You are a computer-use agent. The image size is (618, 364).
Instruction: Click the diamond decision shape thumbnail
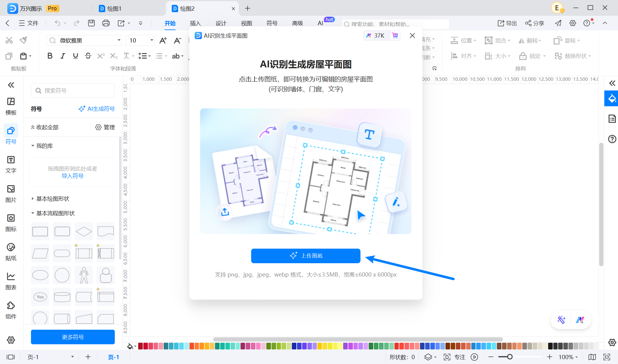(x=84, y=231)
